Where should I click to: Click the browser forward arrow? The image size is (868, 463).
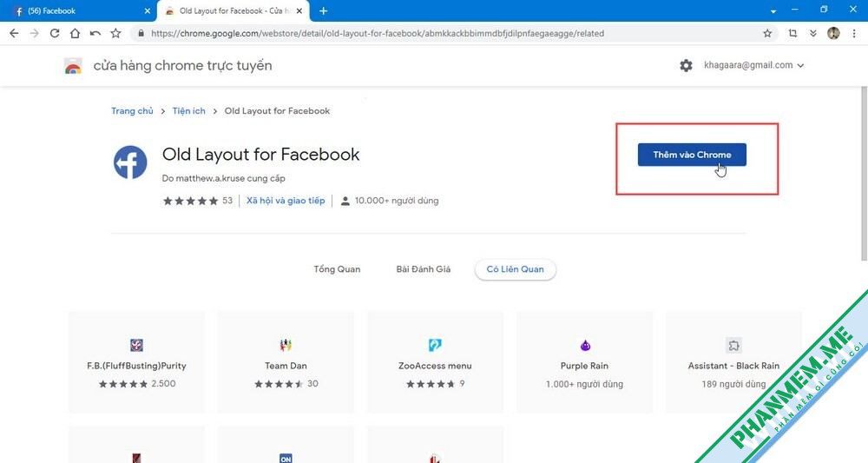tap(35, 33)
